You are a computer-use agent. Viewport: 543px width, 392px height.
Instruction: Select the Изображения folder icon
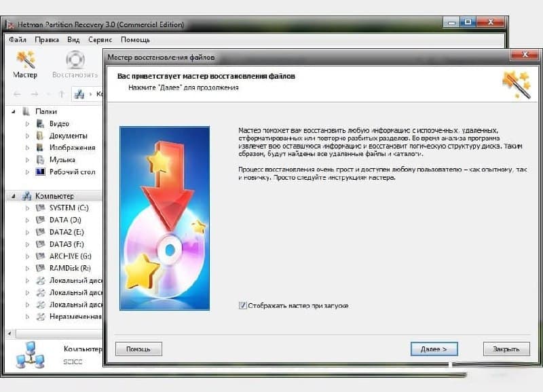tap(40, 148)
